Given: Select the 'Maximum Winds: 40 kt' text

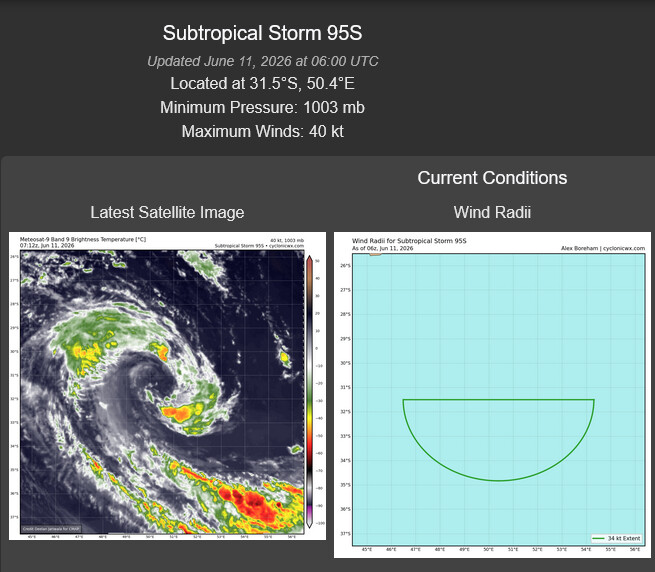Looking at the screenshot, I should point(262,131).
